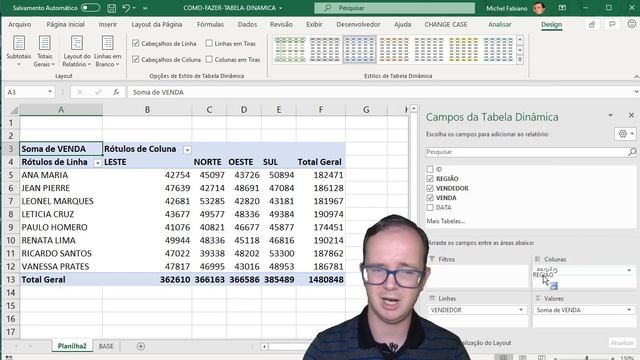Screen dimensions: 640x360
Task: Click the confirm formula checkmark icon
Action: 98,92
